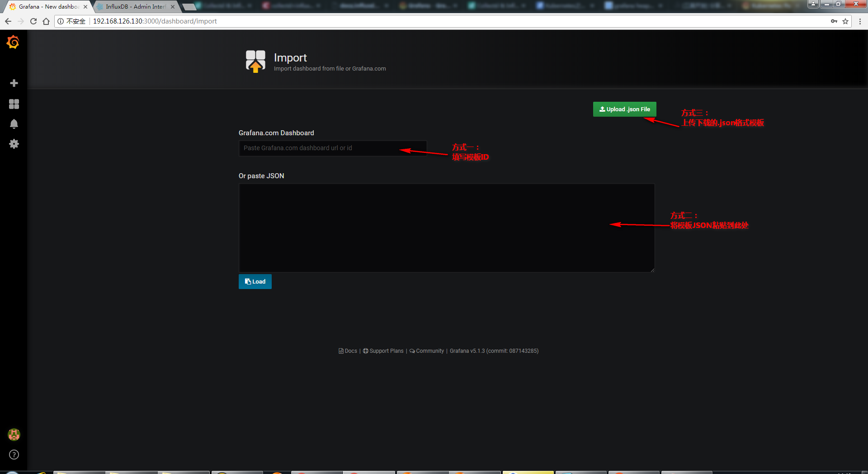Screen dimensions: 868x474
Task: Click the site info icon in address bar
Action: pyautogui.click(x=61, y=21)
